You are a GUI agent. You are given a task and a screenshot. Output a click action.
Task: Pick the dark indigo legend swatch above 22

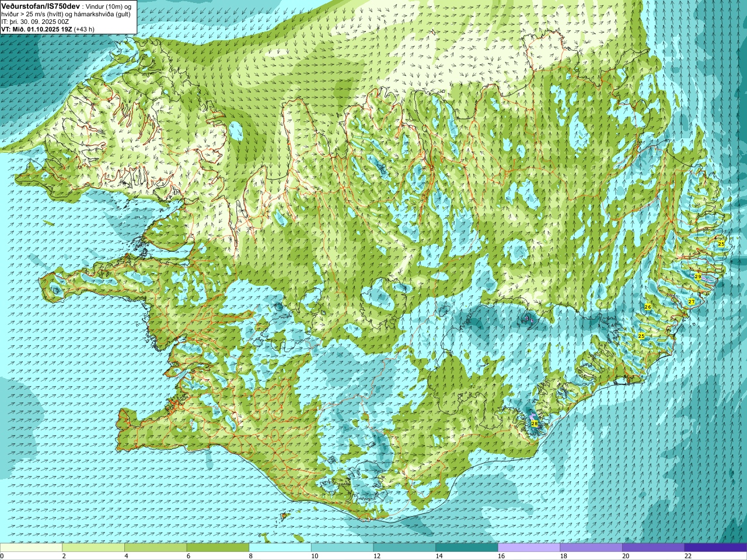[715, 548]
